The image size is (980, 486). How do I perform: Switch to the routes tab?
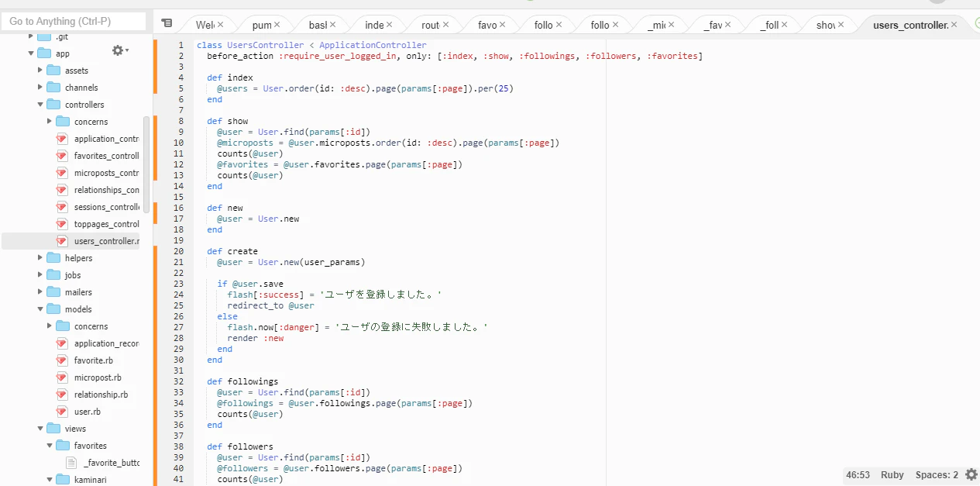[x=431, y=25]
